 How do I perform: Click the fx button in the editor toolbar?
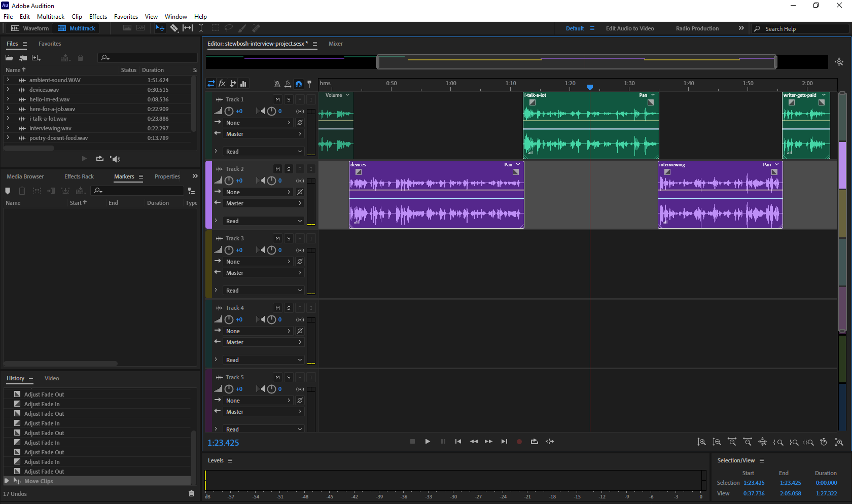point(222,84)
